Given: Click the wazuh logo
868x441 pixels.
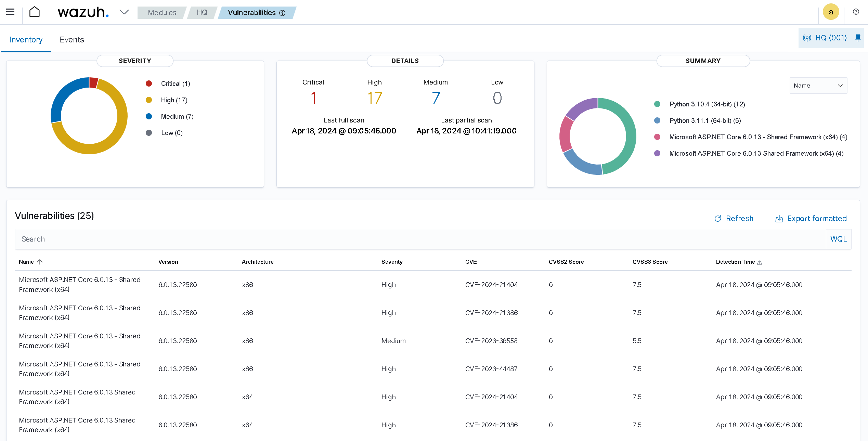Looking at the screenshot, I should coord(83,12).
